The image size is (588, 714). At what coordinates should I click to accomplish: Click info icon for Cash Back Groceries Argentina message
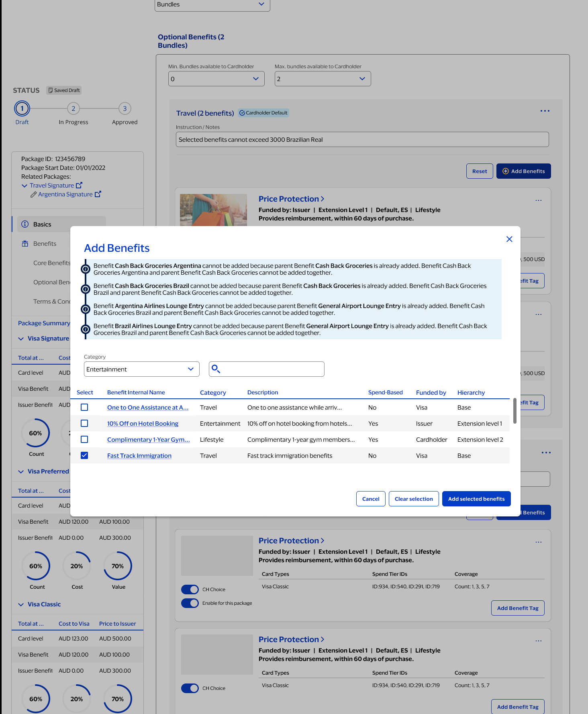[86, 269]
